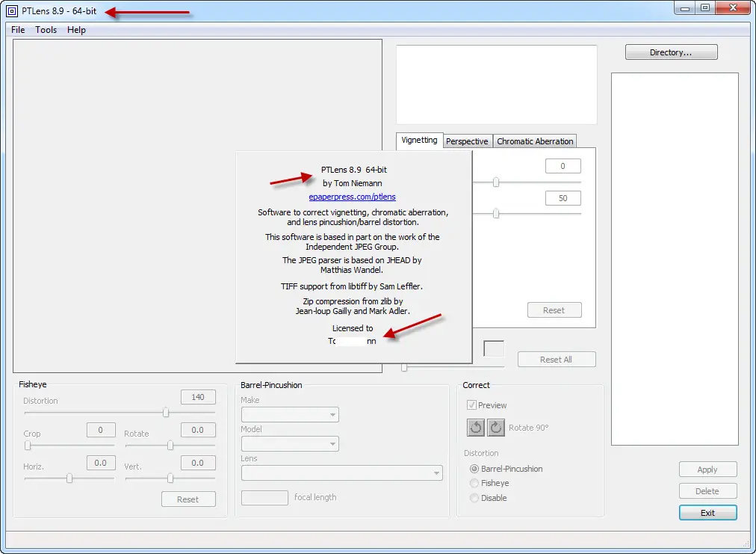Screen dimensions: 756x554
Task: Click the file list pane below Directory...
Action: (675, 259)
